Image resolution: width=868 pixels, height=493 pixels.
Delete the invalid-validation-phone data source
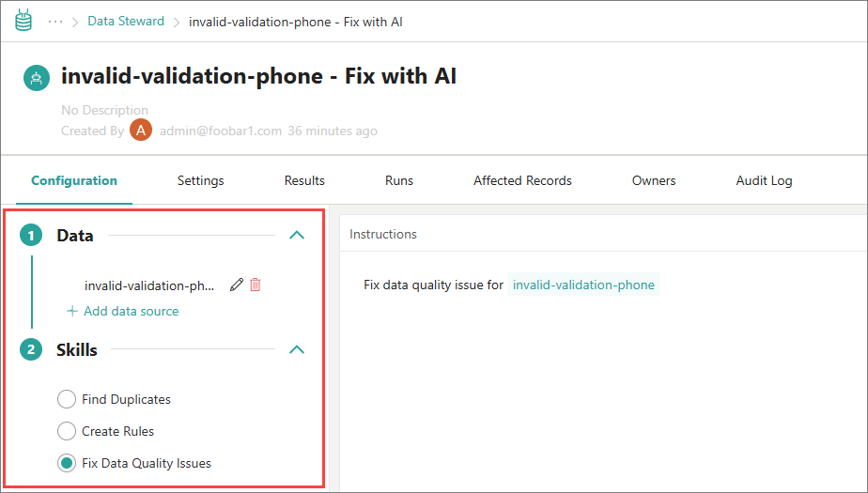(256, 285)
